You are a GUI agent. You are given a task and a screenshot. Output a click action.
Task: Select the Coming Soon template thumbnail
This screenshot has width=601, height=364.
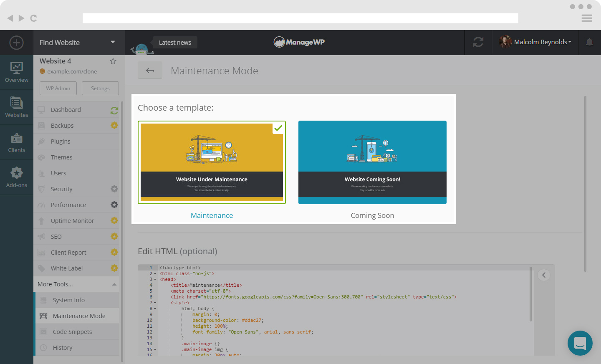(372, 162)
